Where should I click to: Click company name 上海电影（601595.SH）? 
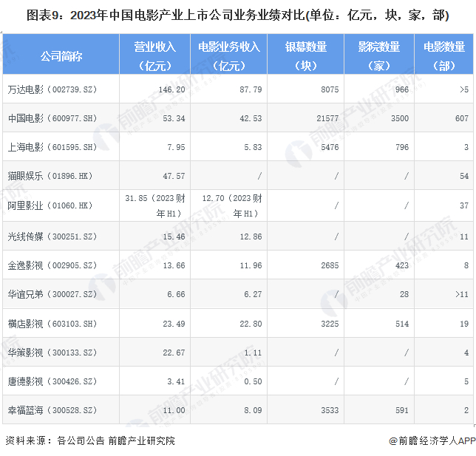coord(52,147)
